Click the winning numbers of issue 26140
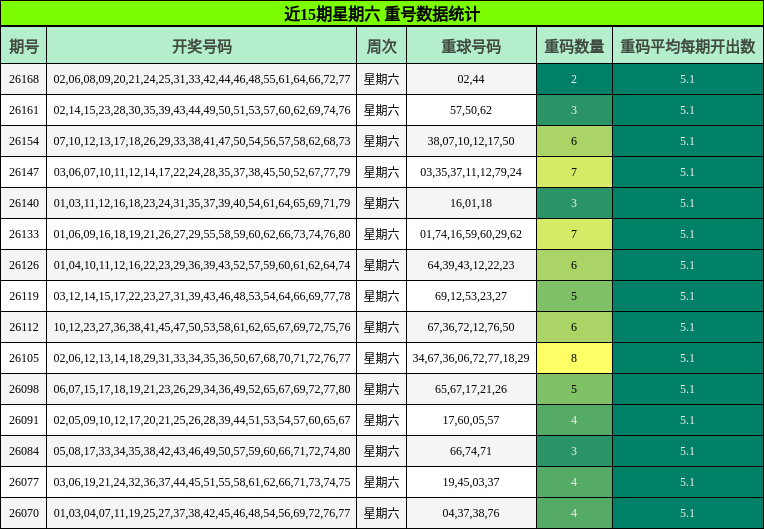Image resolution: width=764 pixels, height=529 pixels. coord(202,203)
